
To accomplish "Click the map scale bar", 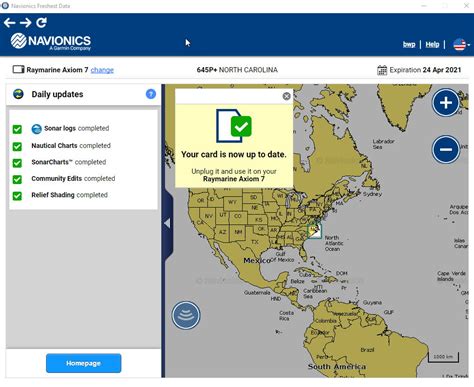I will coord(443,357).
